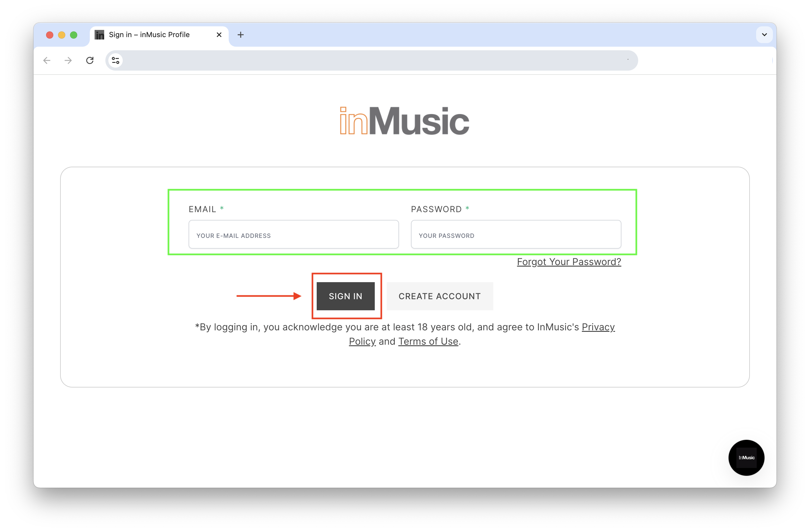The height and width of the screenshot is (532, 810).
Task: Open the Privacy Policy link
Action: 598,327
